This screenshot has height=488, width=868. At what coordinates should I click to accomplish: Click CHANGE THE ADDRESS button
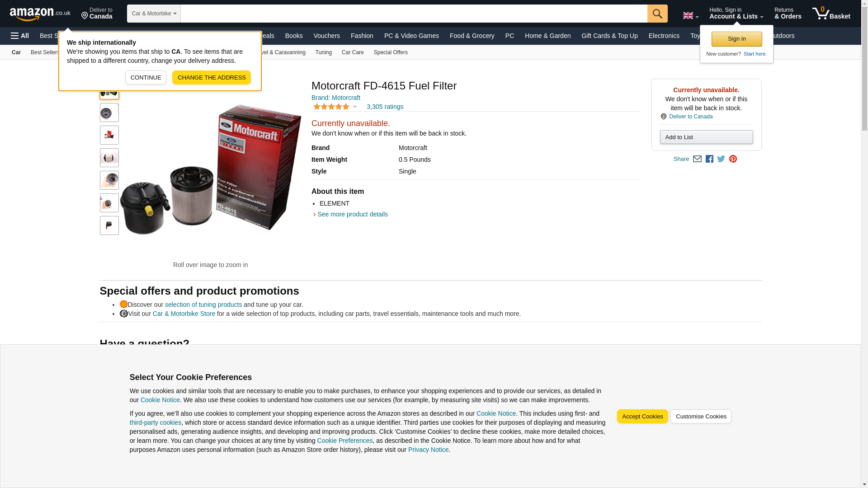click(212, 77)
